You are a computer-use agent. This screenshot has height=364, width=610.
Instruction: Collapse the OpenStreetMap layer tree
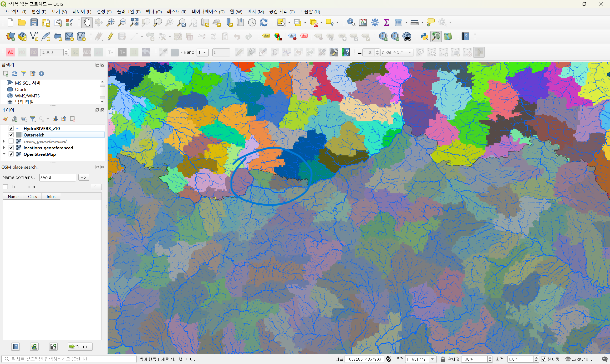click(4, 154)
